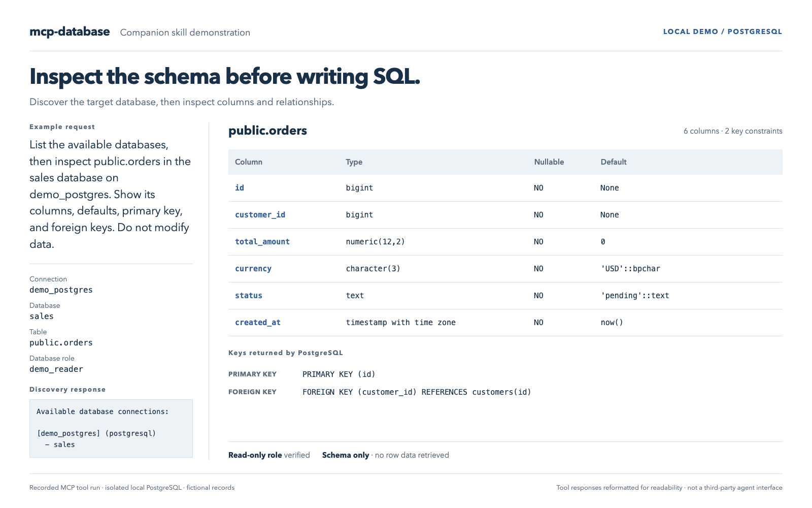The width and height of the screenshot is (812, 508).
Task: Select the currency column name
Action: tap(253, 269)
